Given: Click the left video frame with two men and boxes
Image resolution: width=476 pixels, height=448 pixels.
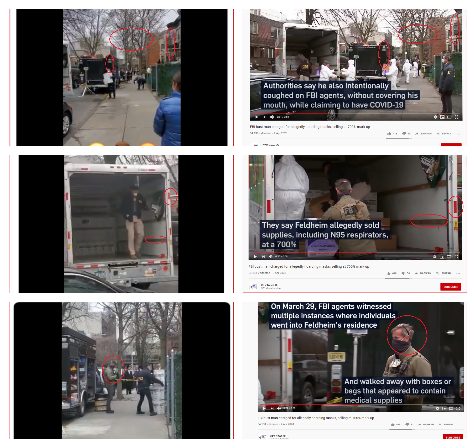Looking at the screenshot, I should coord(122,370).
